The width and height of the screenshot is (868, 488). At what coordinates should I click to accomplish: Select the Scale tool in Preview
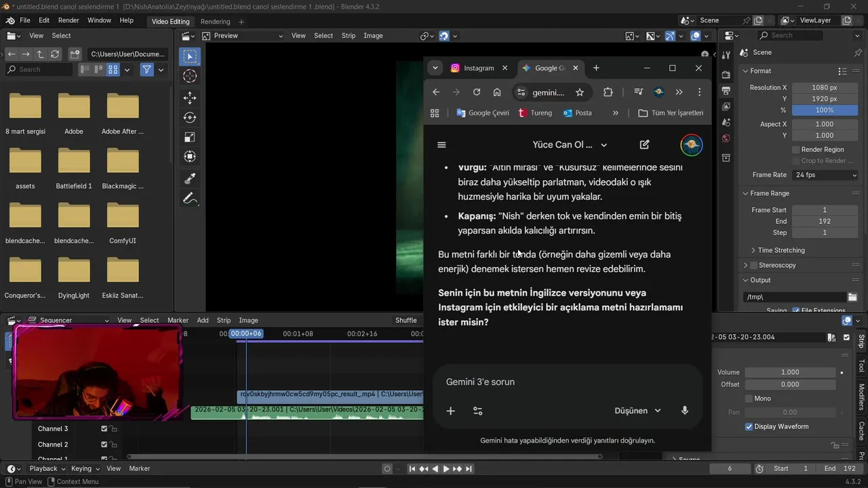point(190,137)
